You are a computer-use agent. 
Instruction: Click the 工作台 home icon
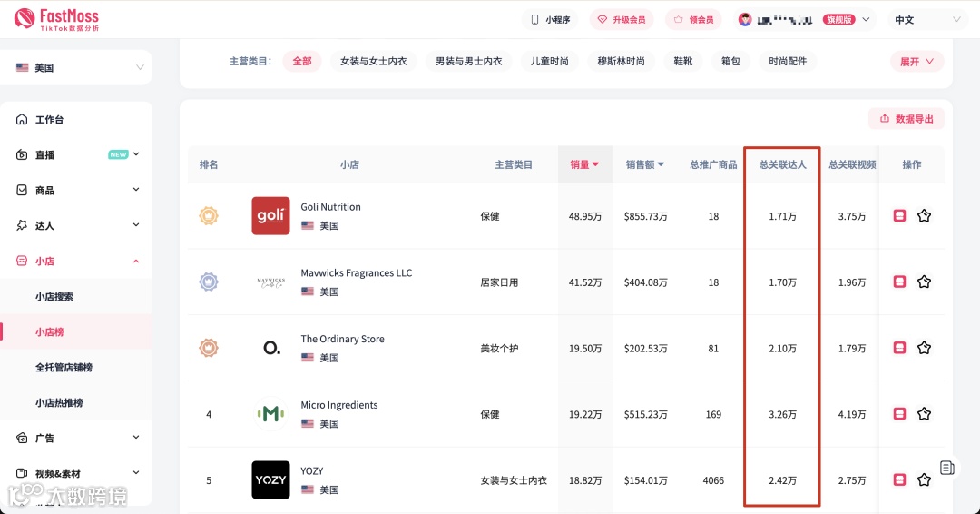tap(22, 120)
